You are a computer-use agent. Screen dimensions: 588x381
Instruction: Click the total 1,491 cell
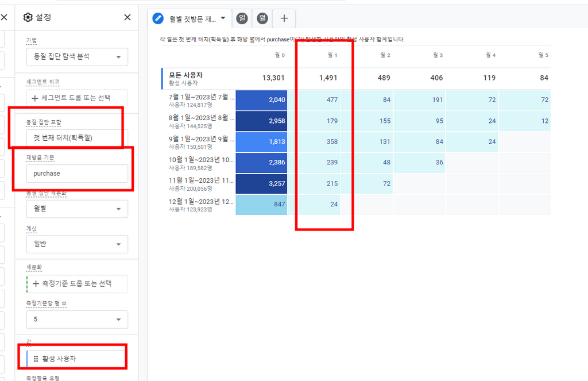(x=328, y=78)
